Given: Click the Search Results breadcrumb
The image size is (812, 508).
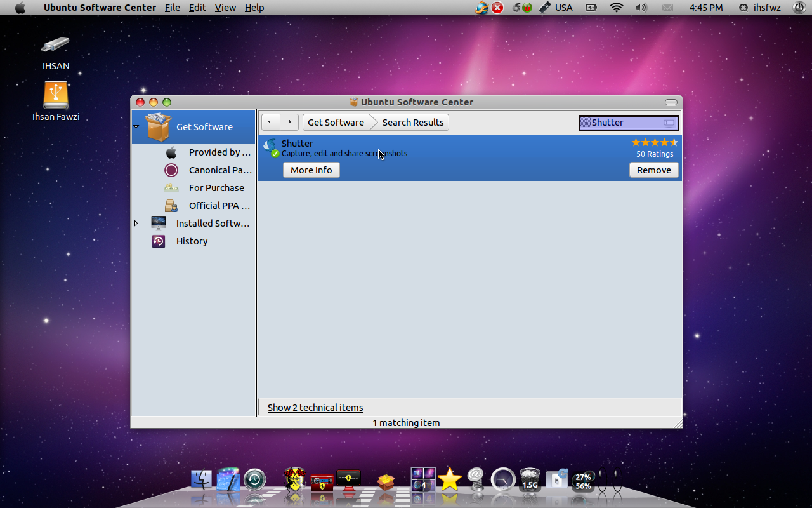Looking at the screenshot, I should (x=413, y=123).
